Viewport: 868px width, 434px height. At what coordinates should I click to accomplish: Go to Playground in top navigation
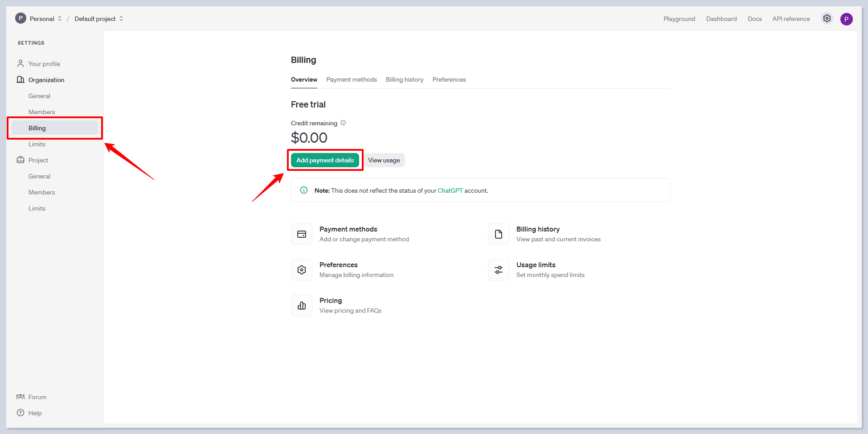tap(679, 19)
